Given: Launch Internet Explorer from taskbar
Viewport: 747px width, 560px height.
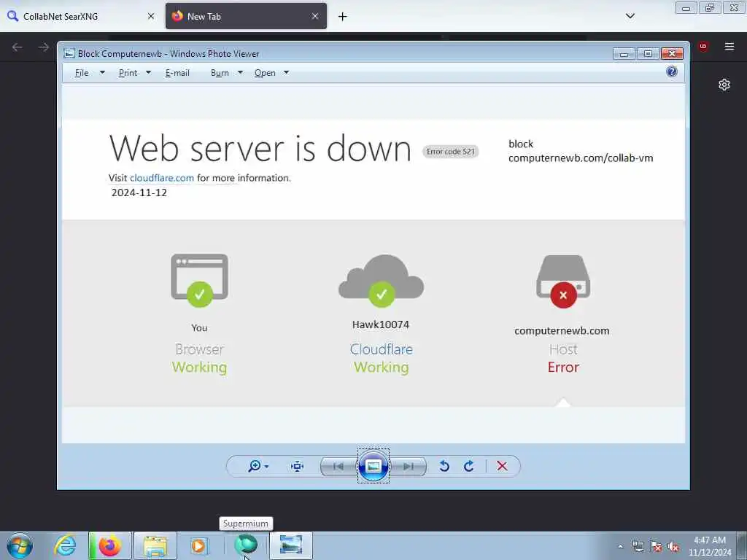Looking at the screenshot, I should tap(65, 545).
